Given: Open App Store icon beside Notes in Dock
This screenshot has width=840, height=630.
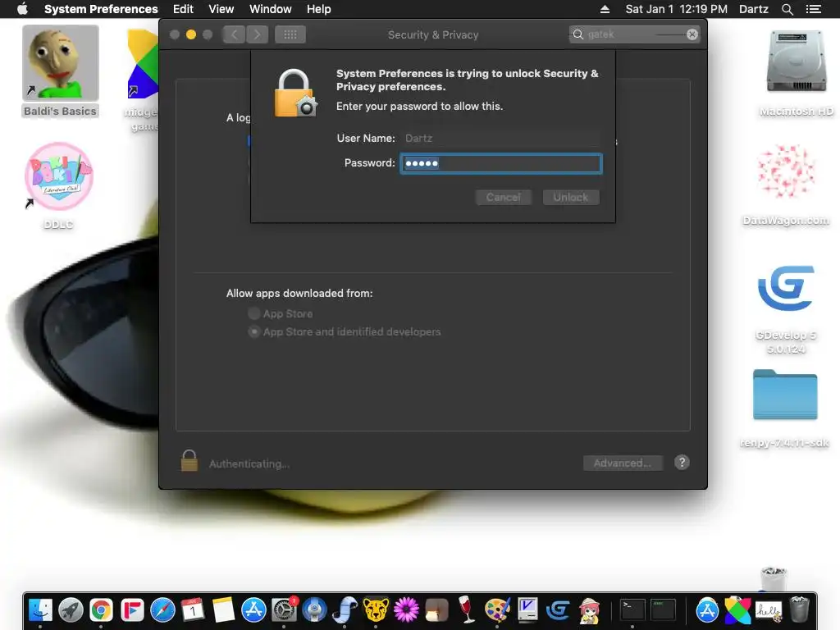Looking at the screenshot, I should [x=253, y=609].
